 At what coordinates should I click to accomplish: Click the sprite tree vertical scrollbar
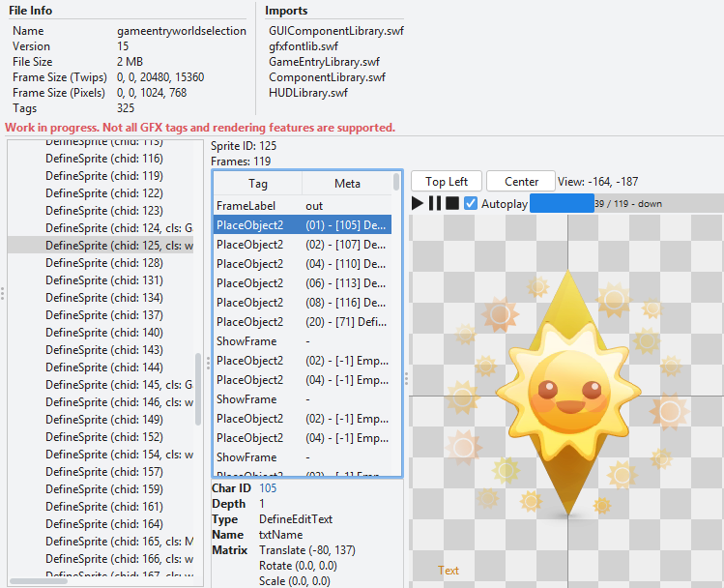(x=198, y=389)
